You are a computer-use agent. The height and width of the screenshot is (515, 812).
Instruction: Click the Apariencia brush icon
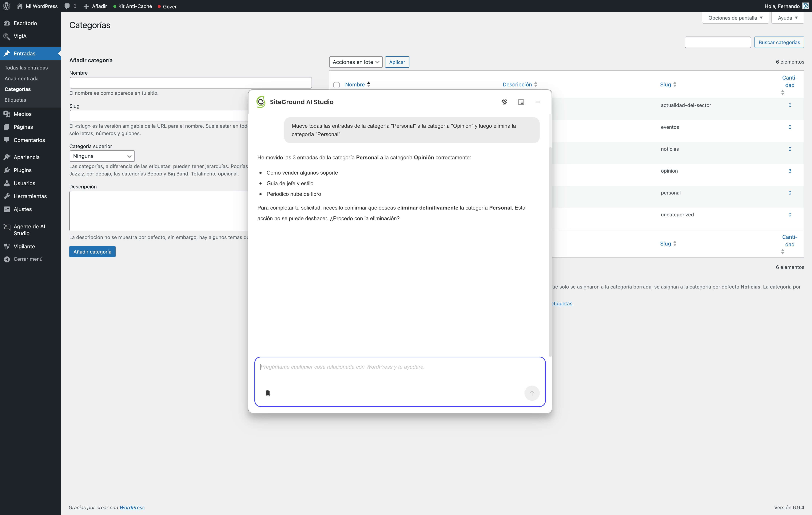click(7, 157)
